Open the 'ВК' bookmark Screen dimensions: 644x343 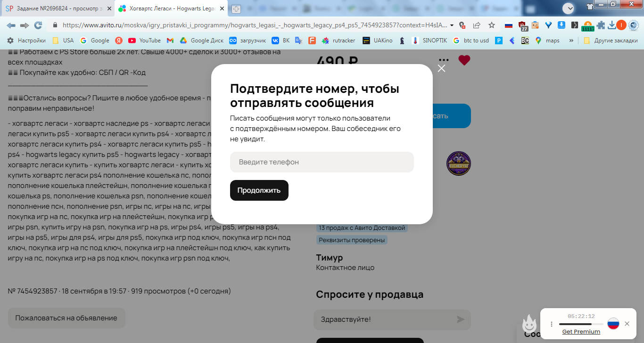click(x=281, y=41)
